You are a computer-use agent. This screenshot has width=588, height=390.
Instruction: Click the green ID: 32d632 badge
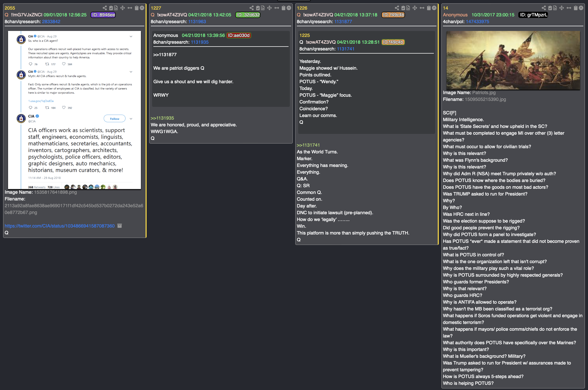click(x=248, y=15)
